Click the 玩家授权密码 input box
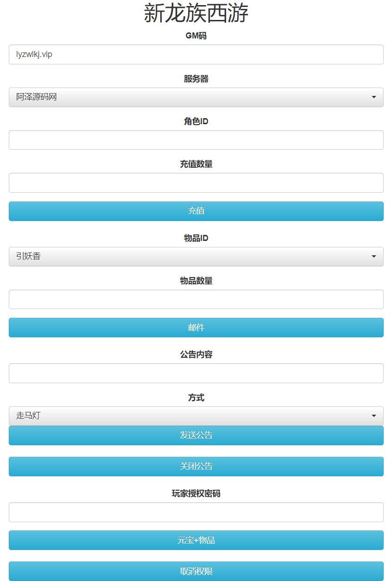The image size is (392, 581). (x=196, y=512)
